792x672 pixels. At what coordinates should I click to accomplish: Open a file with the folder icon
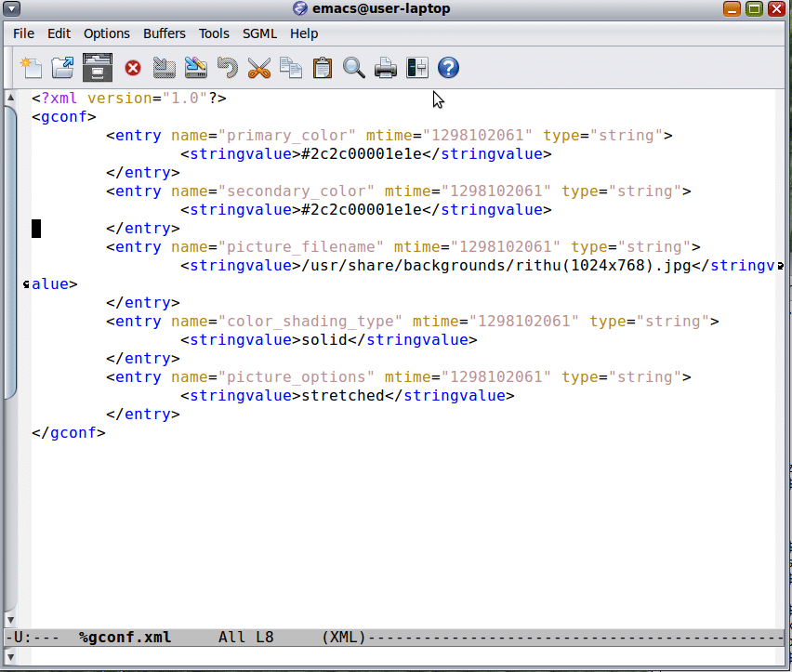pos(62,68)
